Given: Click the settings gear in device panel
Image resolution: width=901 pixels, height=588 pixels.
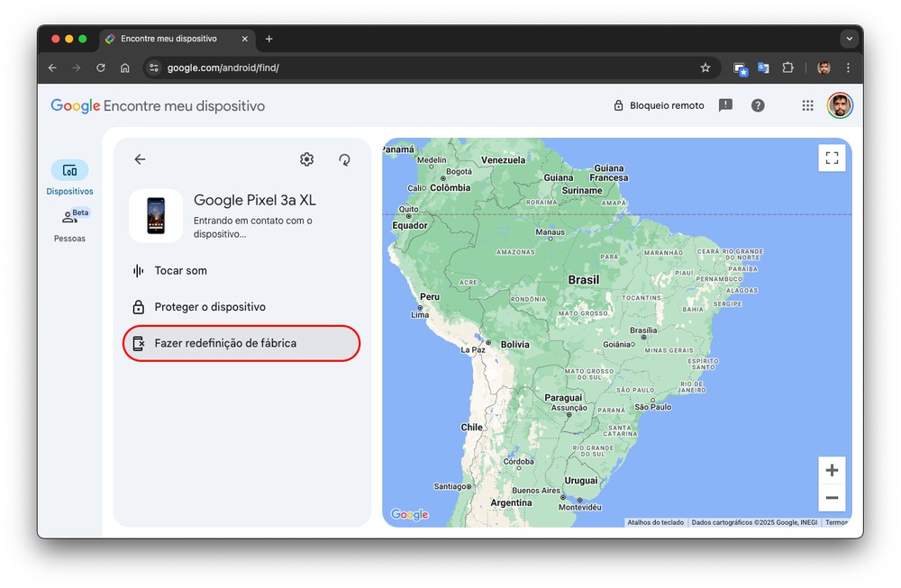Looking at the screenshot, I should pos(307,159).
